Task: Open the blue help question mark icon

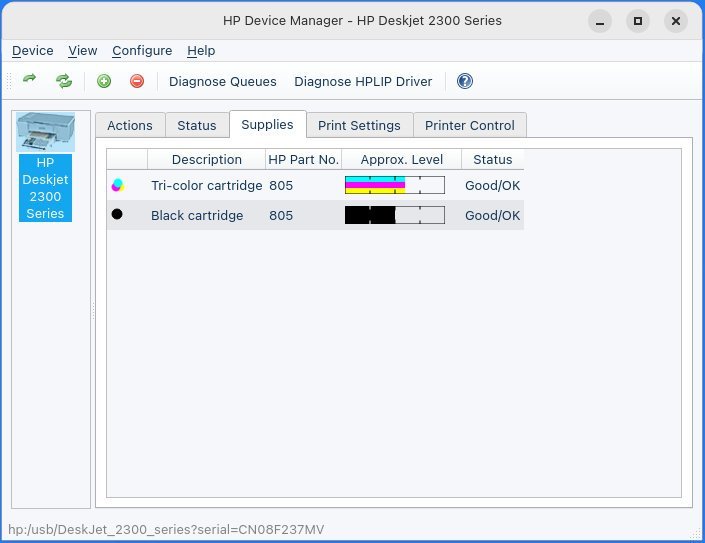Action: pos(464,81)
